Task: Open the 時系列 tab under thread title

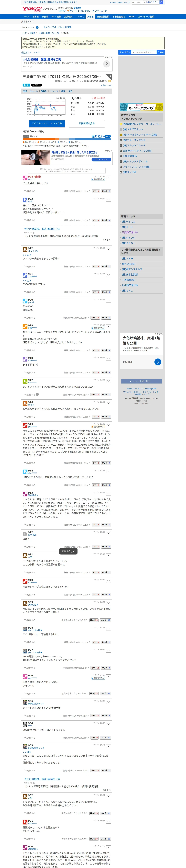Action: click(44, 91)
